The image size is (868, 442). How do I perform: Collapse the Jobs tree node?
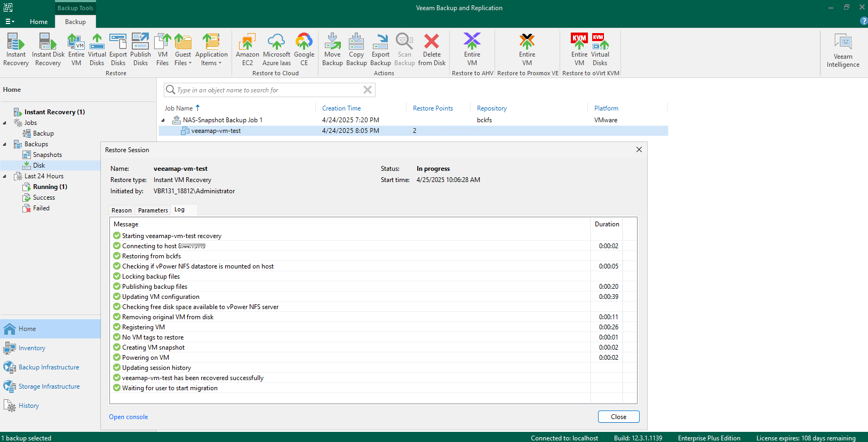tap(5, 123)
